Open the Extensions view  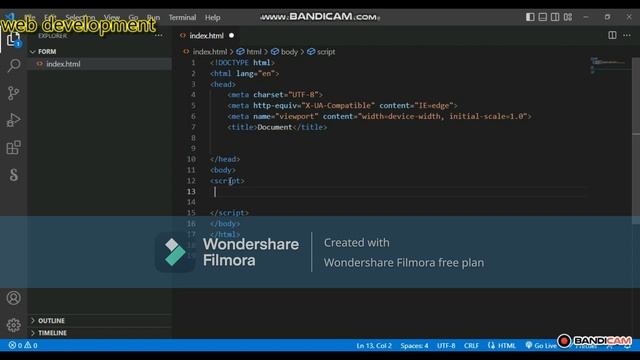[x=13, y=147]
